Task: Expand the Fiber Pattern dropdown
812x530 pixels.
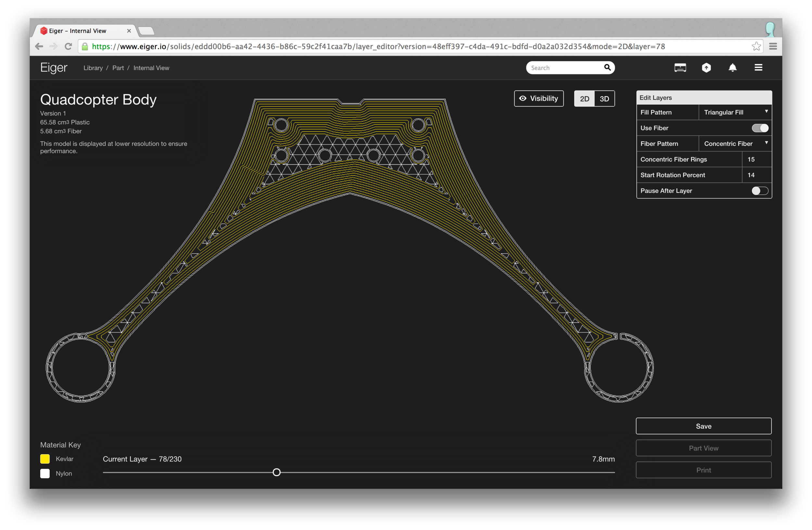Action: pyautogui.click(x=735, y=144)
